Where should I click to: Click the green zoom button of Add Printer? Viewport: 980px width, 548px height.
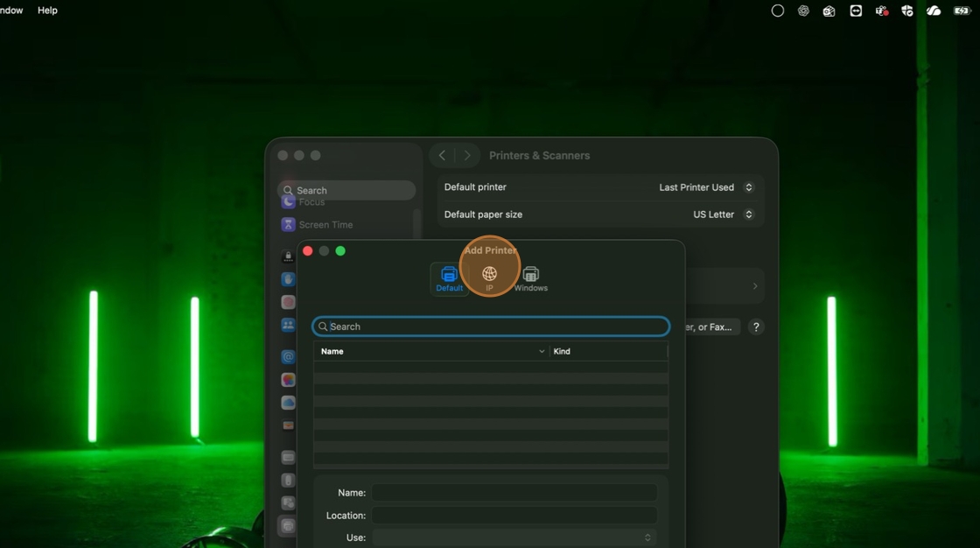[x=340, y=251]
